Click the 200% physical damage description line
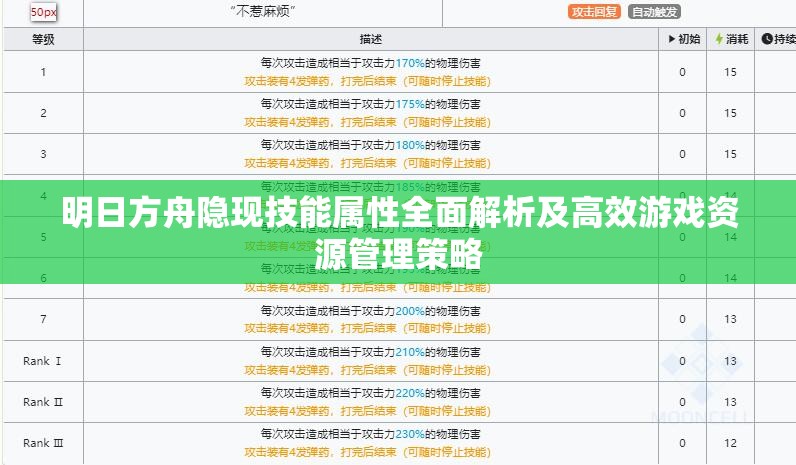The height and width of the screenshot is (465, 796). [x=371, y=311]
